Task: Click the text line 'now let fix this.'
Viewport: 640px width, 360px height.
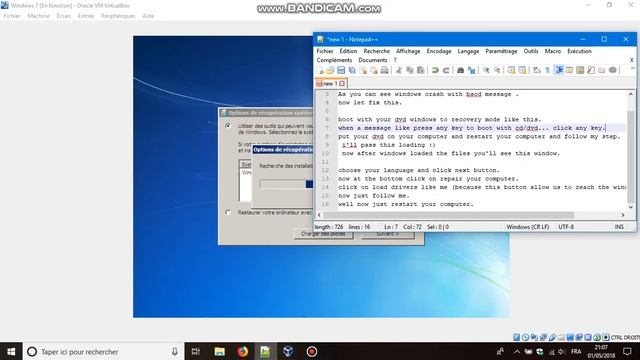Action: 370,102
